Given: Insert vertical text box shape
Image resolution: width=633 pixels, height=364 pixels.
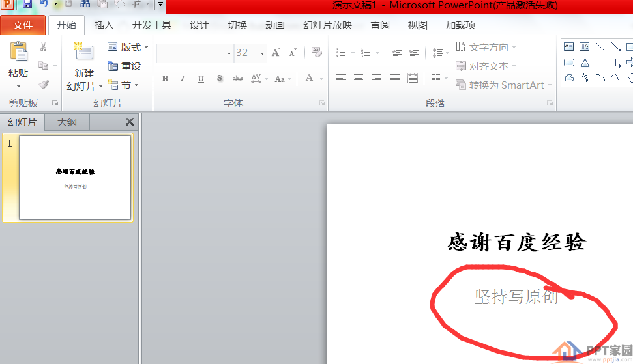Looking at the screenshot, I should pos(584,47).
